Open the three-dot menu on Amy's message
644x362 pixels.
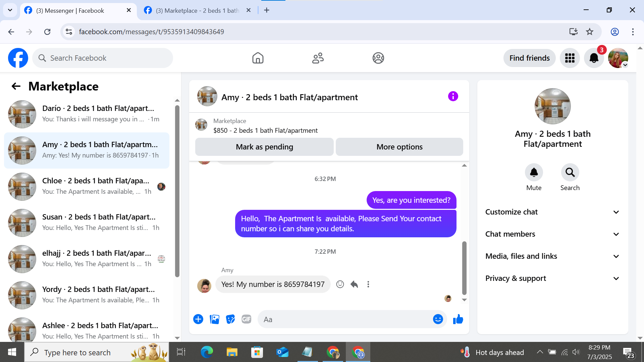(x=368, y=285)
